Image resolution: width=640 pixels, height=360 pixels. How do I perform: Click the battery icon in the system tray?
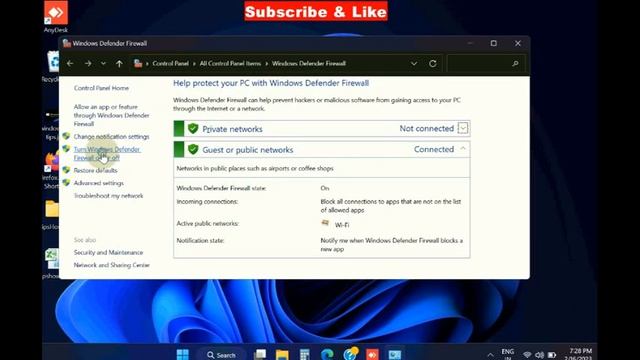click(552, 355)
